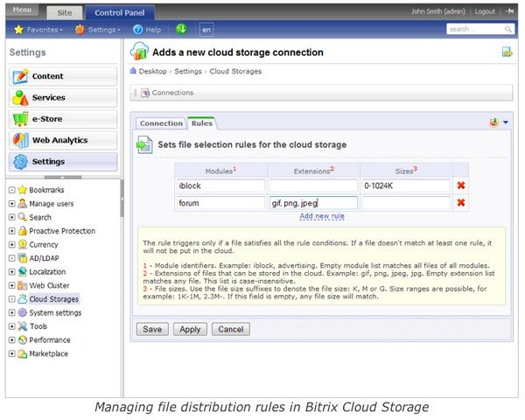
Task: Click the Marketplace icon
Action: [23, 353]
